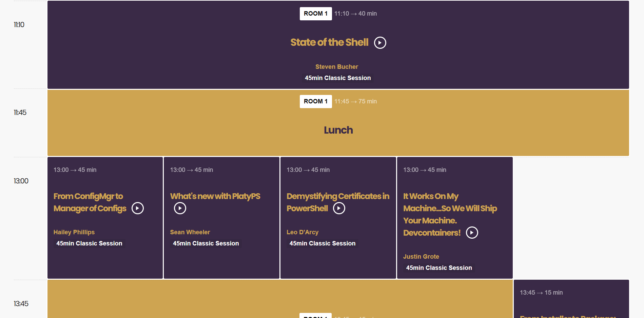The width and height of the screenshot is (644, 318).
Task: Click the 11:45 time slot label
Action: 20,113
